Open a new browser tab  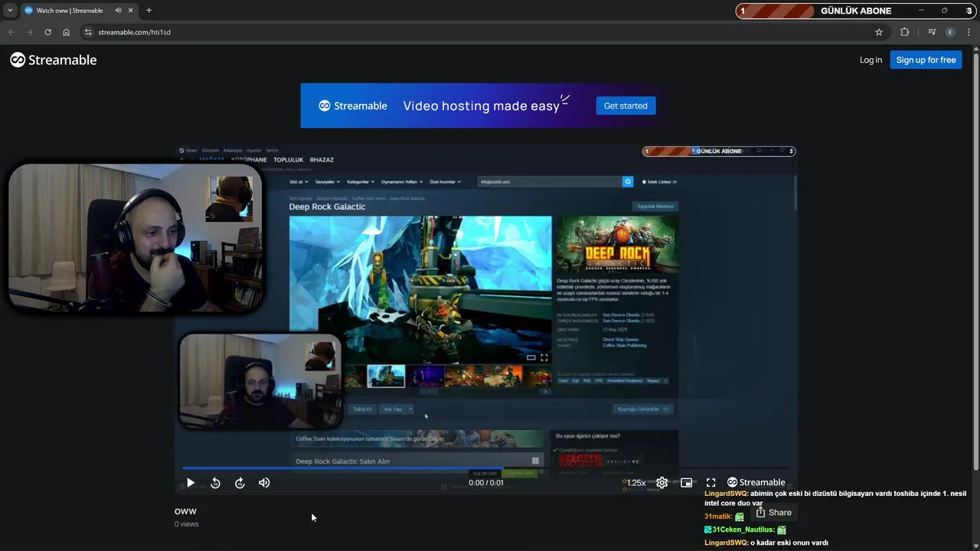pyautogui.click(x=149, y=11)
